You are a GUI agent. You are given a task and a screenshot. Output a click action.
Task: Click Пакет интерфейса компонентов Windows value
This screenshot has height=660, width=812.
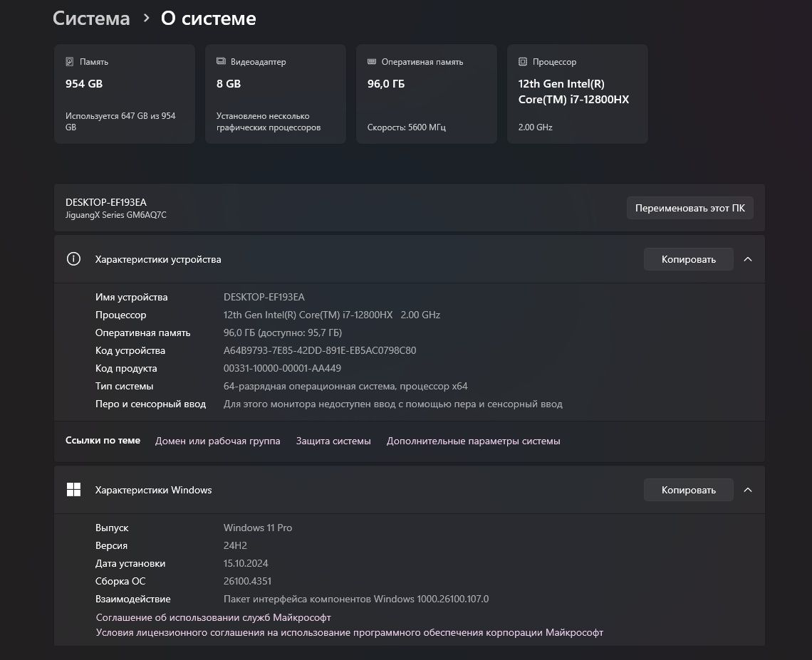pos(356,599)
